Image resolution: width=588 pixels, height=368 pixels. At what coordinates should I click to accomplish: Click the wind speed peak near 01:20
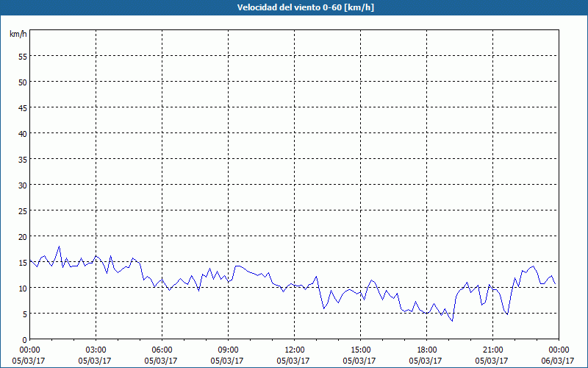(x=59, y=247)
